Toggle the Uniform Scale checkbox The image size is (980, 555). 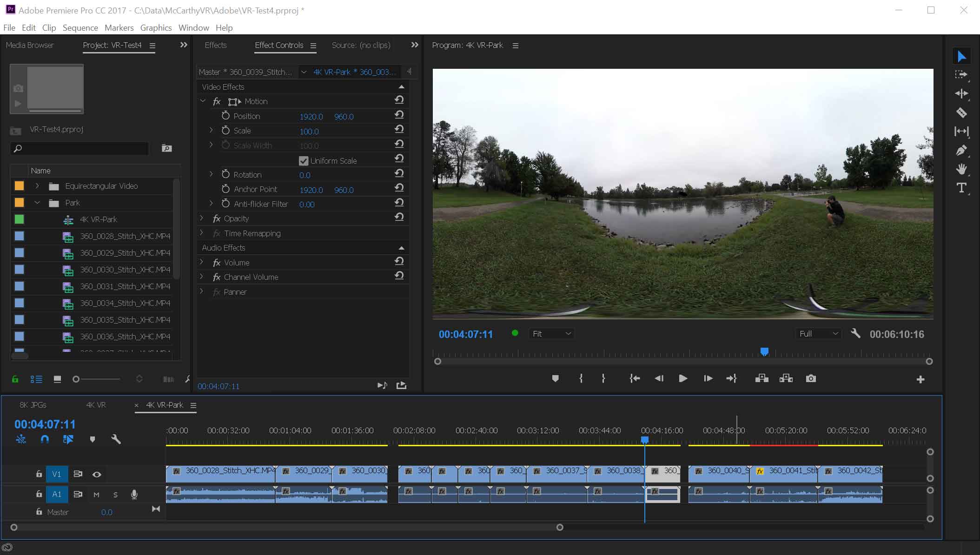click(x=304, y=161)
